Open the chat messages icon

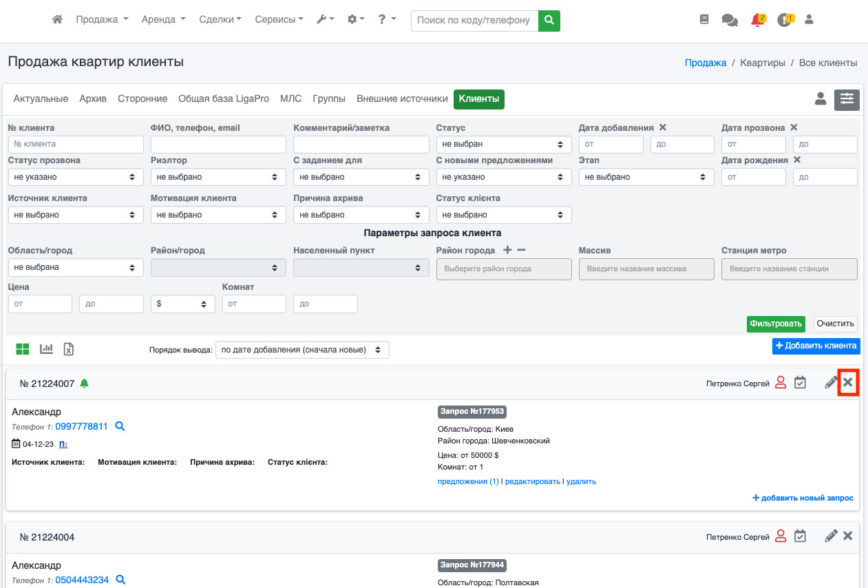[729, 20]
